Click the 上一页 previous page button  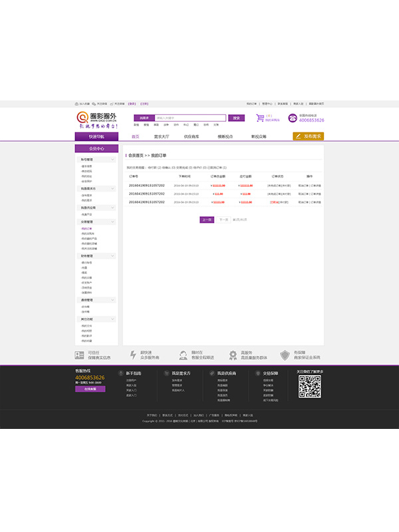coord(207,220)
